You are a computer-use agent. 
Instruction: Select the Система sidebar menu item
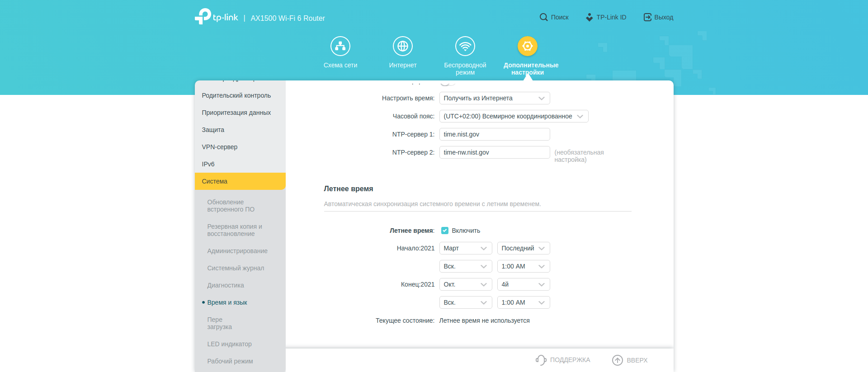pos(240,181)
